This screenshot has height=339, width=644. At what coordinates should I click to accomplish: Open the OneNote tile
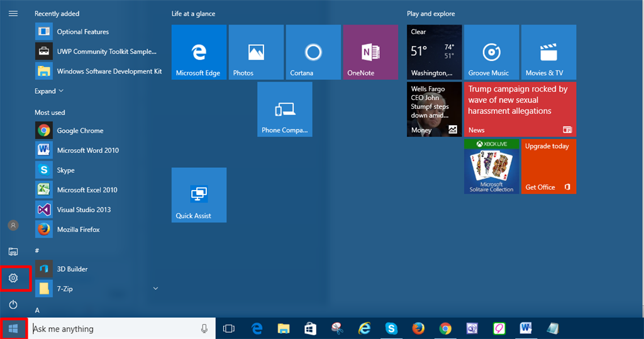370,52
